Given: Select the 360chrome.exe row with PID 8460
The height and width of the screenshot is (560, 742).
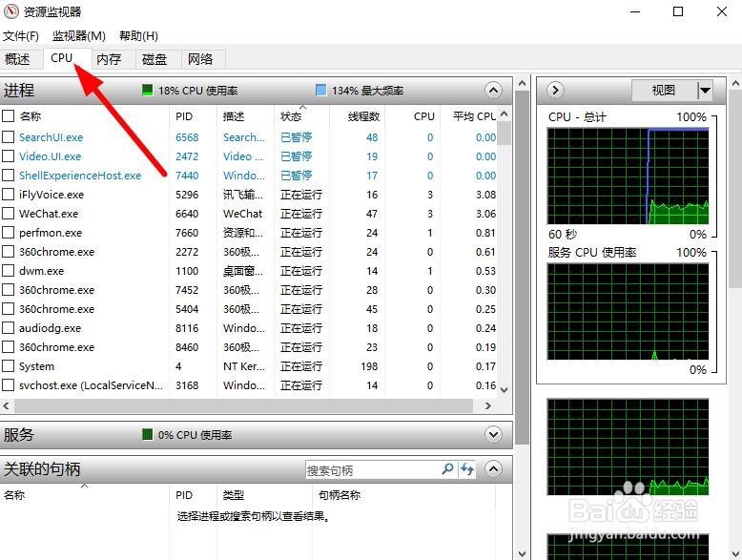Looking at the screenshot, I should [249, 347].
